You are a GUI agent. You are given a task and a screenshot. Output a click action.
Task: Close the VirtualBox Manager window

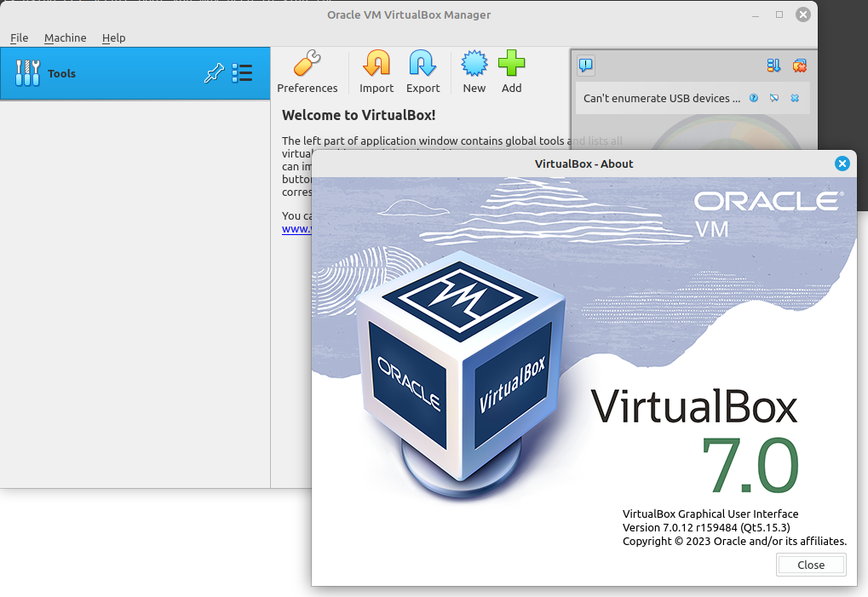802,14
